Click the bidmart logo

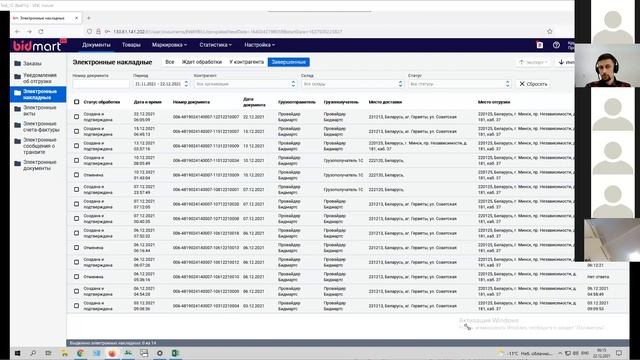click(40, 45)
